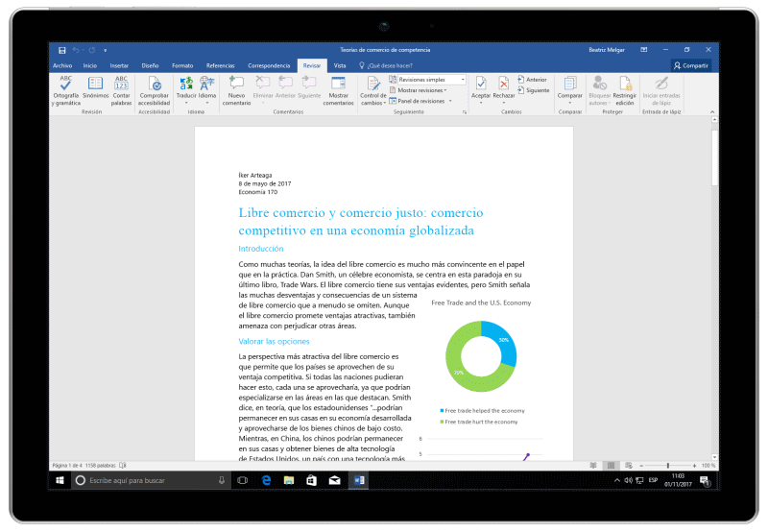Click the vertical scrollbar thumb
Image resolution: width=768 pixels, height=532 pixels.
click(x=714, y=157)
